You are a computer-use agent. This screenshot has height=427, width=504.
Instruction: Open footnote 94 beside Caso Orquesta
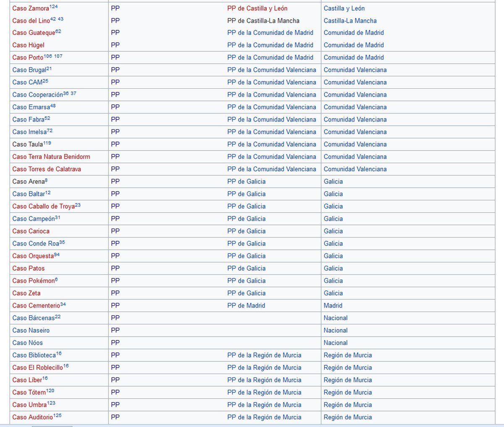click(x=57, y=254)
